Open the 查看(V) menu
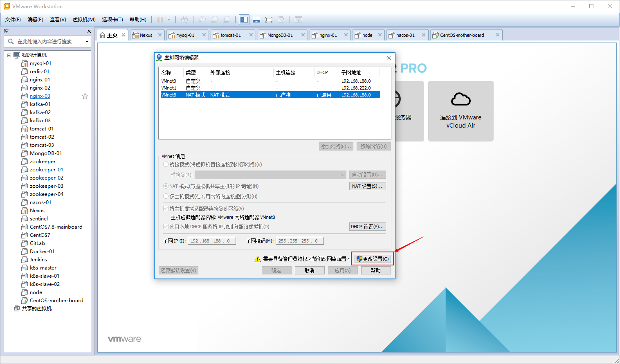The height and width of the screenshot is (364, 620). (x=58, y=20)
